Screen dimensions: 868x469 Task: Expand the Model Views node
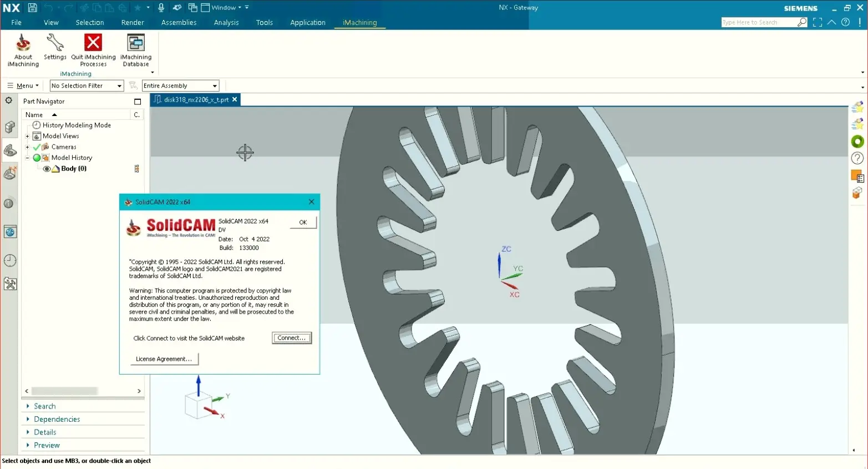27,136
